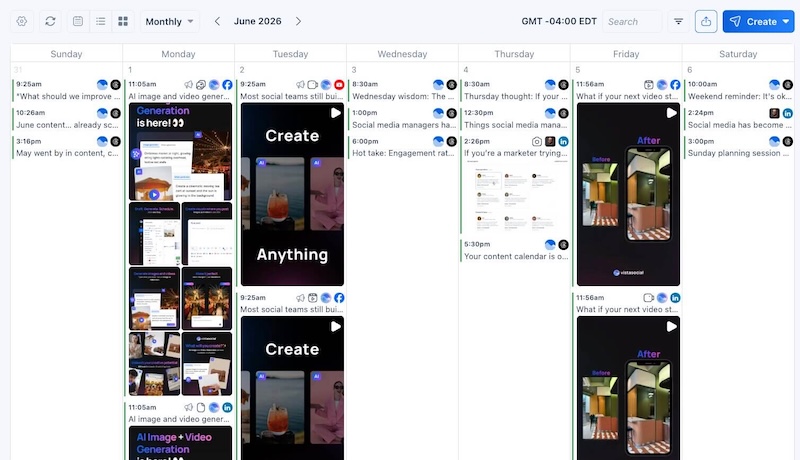Open 'Social media managers ha...' post
Image resolution: width=800 pixels, height=460 pixels.
pyautogui.click(x=404, y=125)
